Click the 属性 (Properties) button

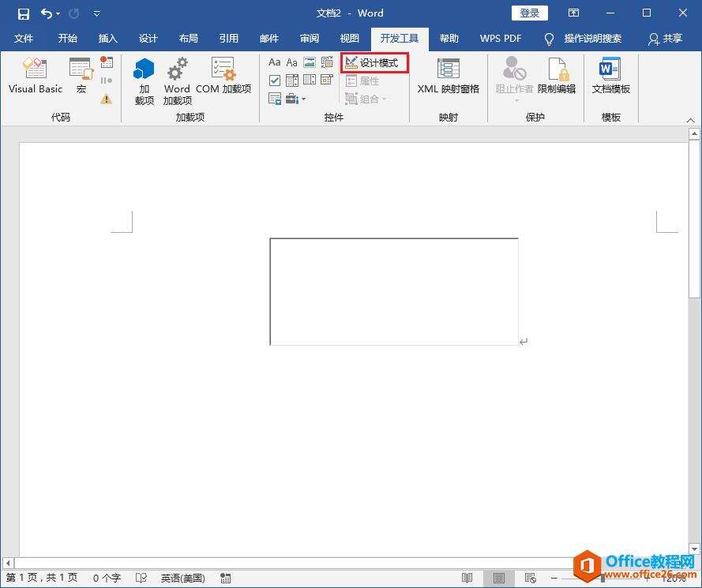(x=363, y=81)
